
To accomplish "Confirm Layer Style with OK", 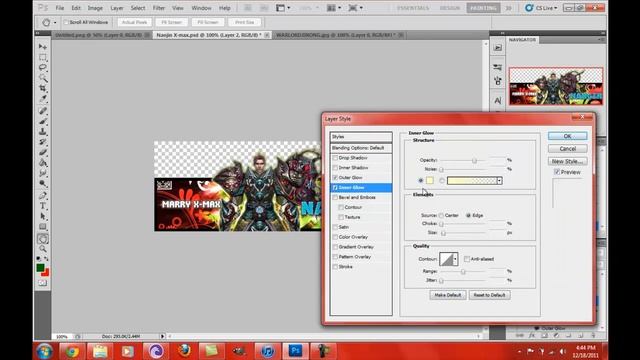I will click(567, 136).
